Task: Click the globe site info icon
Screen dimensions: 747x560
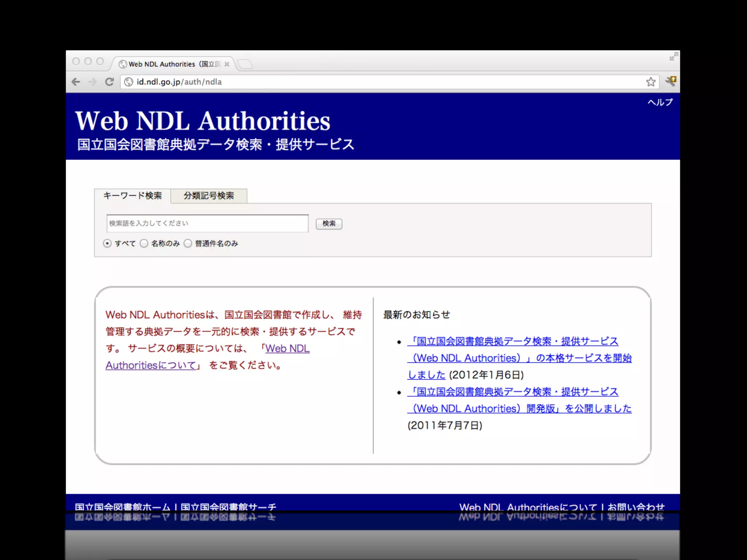Action: 128,82
